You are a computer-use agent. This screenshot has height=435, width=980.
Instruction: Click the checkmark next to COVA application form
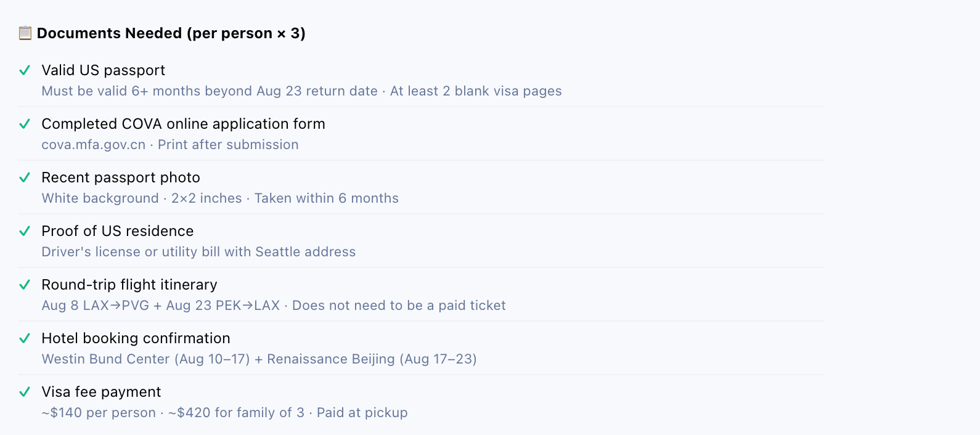tap(25, 124)
